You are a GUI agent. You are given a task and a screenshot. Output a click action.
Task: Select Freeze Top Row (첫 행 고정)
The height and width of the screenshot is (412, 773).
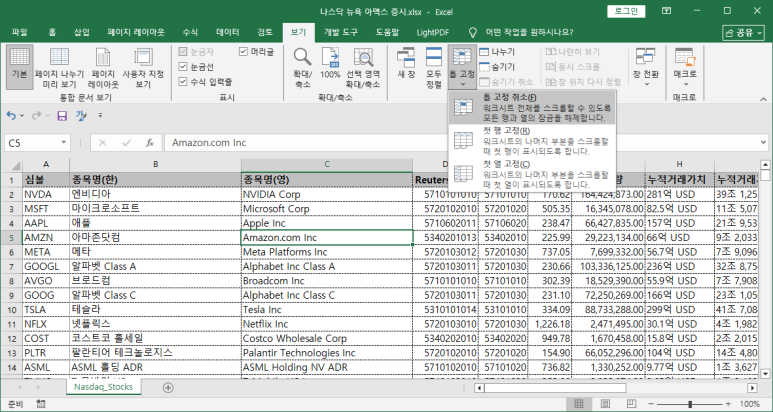pyautogui.click(x=532, y=140)
